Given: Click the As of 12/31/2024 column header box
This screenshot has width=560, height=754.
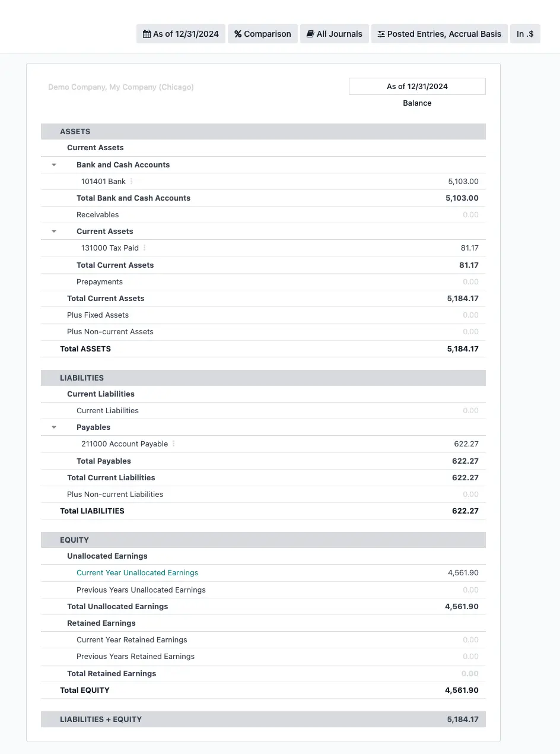Looking at the screenshot, I should 417,86.
